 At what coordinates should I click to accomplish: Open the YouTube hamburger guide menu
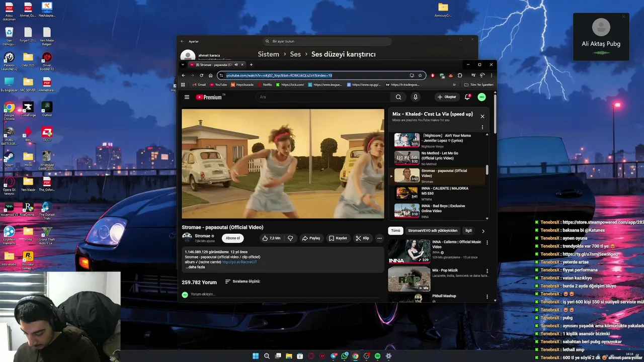(x=187, y=97)
